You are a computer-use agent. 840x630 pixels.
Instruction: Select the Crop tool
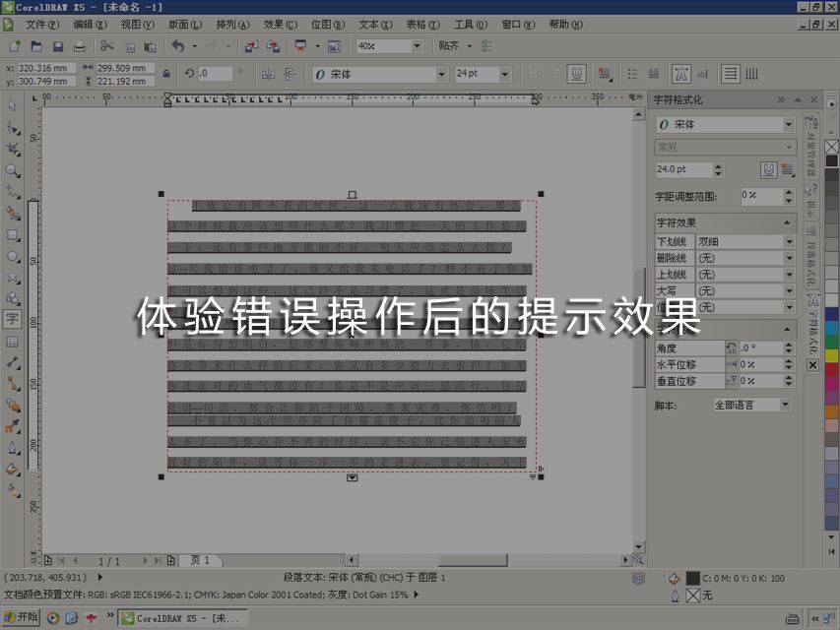pos(13,150)
